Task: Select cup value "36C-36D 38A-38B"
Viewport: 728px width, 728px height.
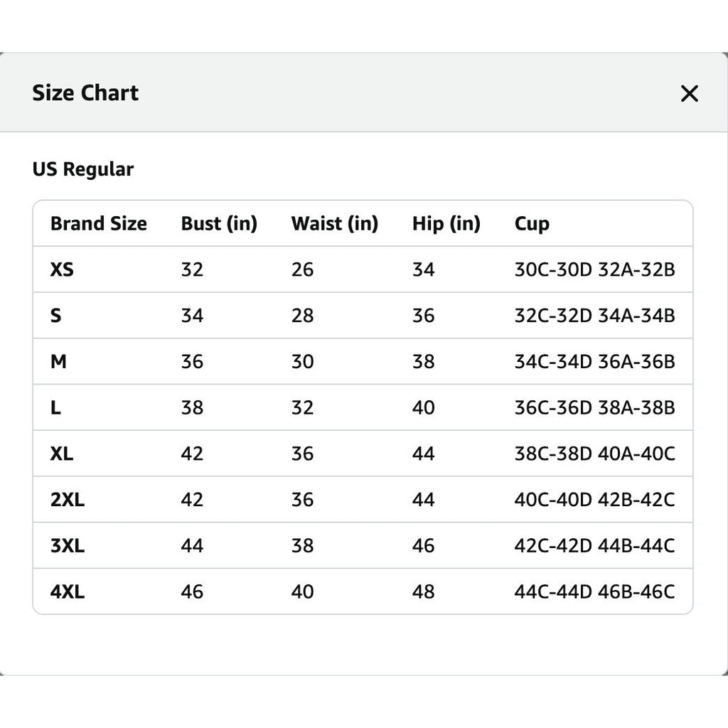Action: pos(595,407)
